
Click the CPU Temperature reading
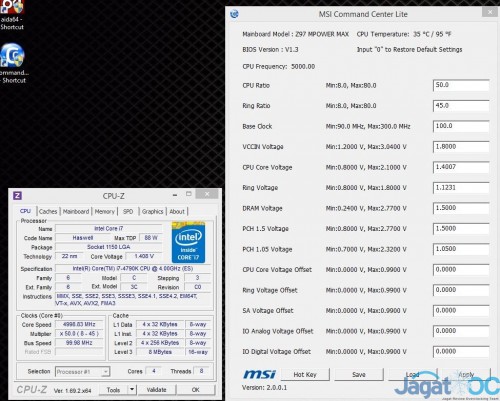(x=404, y=34)
